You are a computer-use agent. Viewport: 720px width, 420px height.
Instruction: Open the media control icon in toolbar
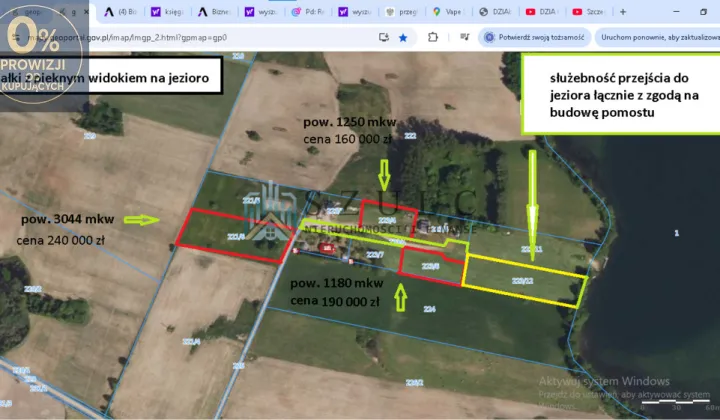(464, 37)
